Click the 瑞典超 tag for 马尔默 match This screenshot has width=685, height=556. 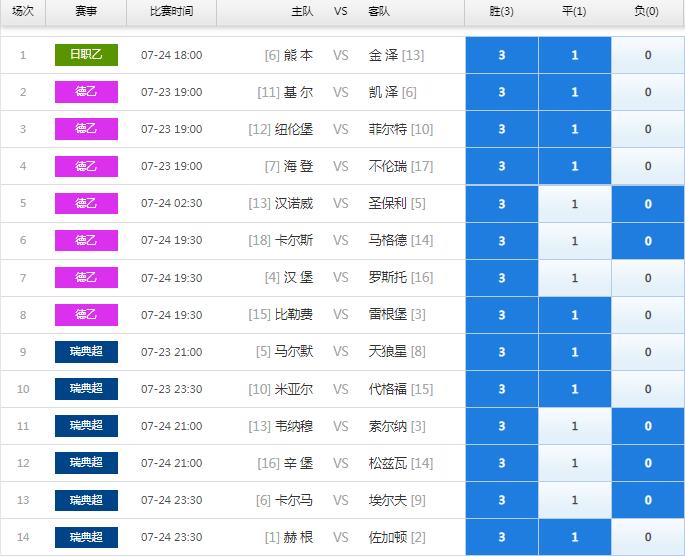[x=86, y=351]
